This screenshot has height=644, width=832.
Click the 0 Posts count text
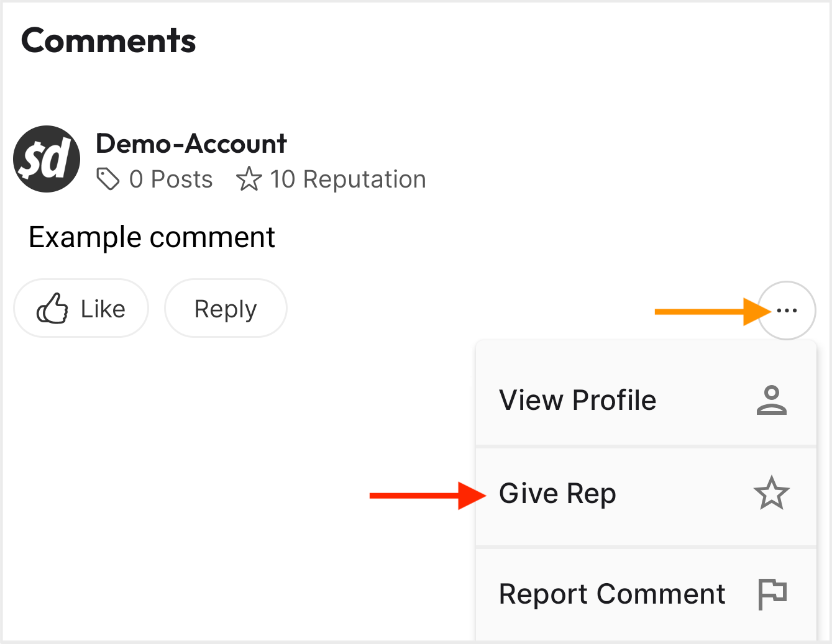point(171,179)
